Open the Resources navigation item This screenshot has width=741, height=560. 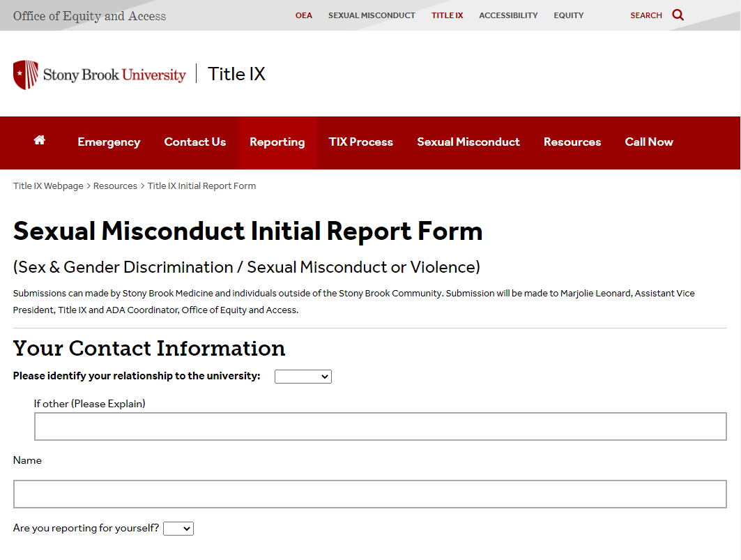click(x=572, y=142)
